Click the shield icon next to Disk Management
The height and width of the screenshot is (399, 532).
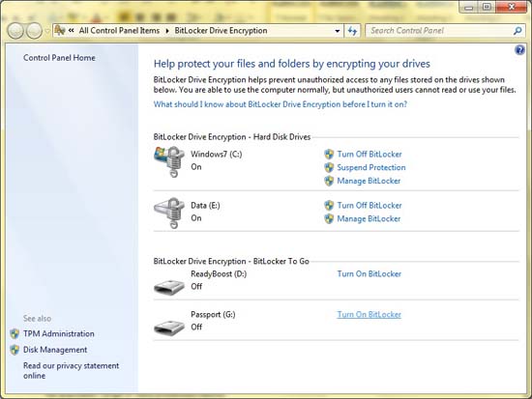(15, 350)
